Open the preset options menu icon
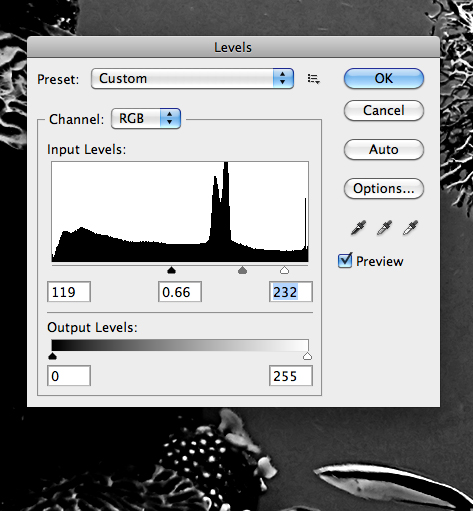 click(x=313, y=79)
